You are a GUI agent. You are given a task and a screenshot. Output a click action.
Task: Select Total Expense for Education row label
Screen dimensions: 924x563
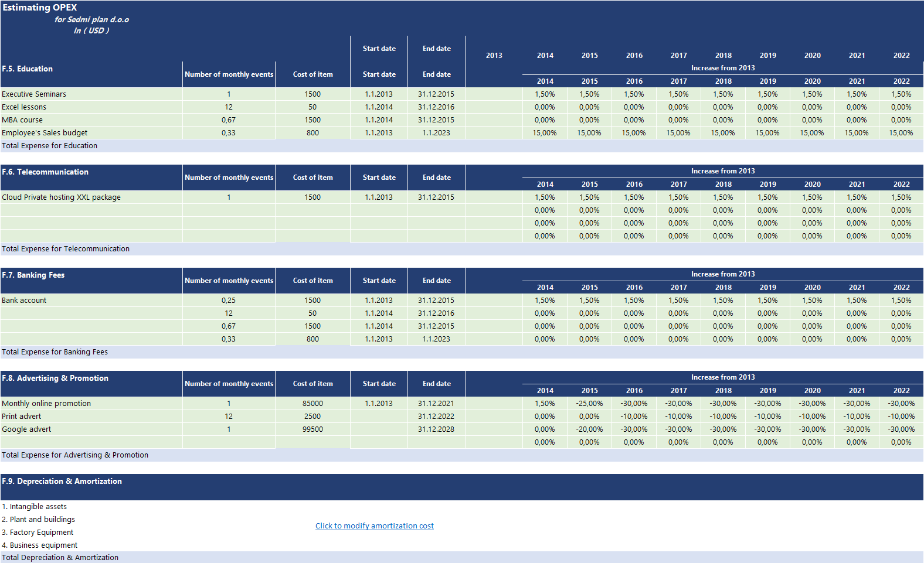[50, 146]
